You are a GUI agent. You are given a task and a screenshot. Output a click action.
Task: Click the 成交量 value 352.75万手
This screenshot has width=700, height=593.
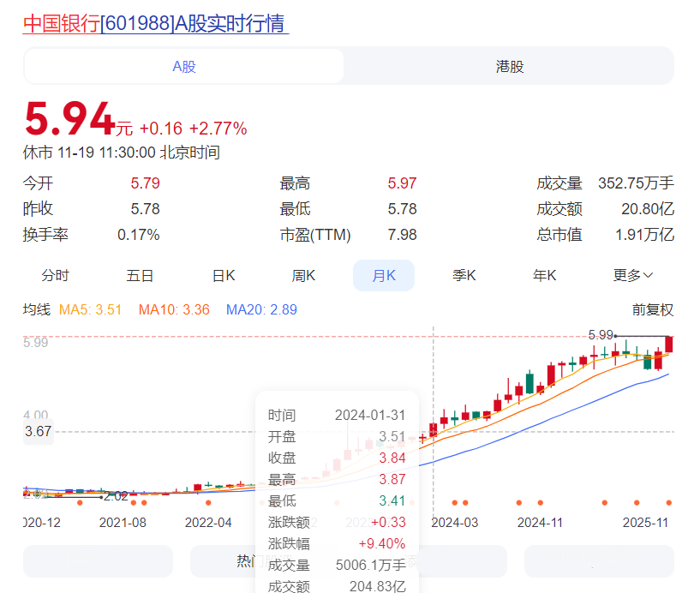tap(636, 183)
